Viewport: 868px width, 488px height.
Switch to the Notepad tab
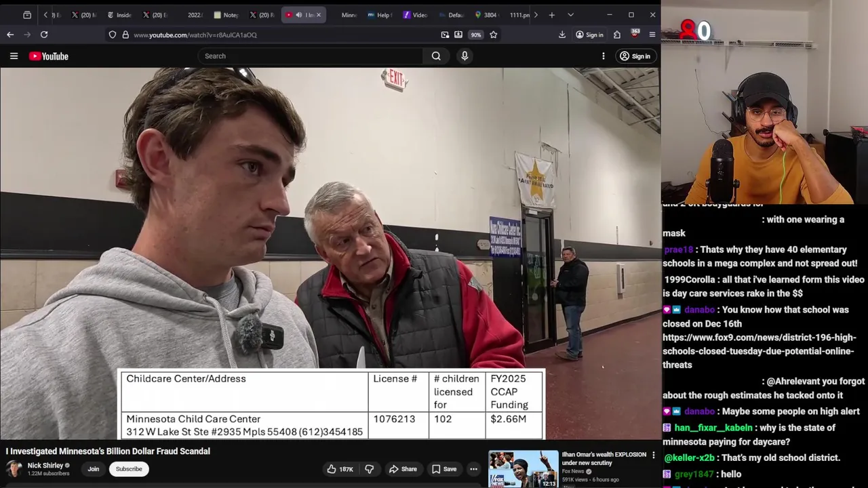[226, 15]
